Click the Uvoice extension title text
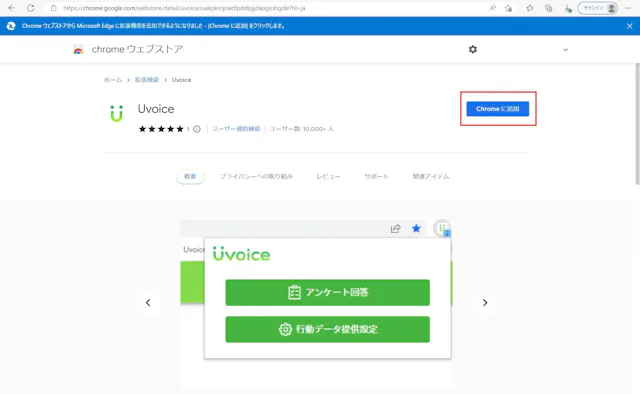Viewport: 640px width, 394px height. pyautogui.click(x=156, y=109)
